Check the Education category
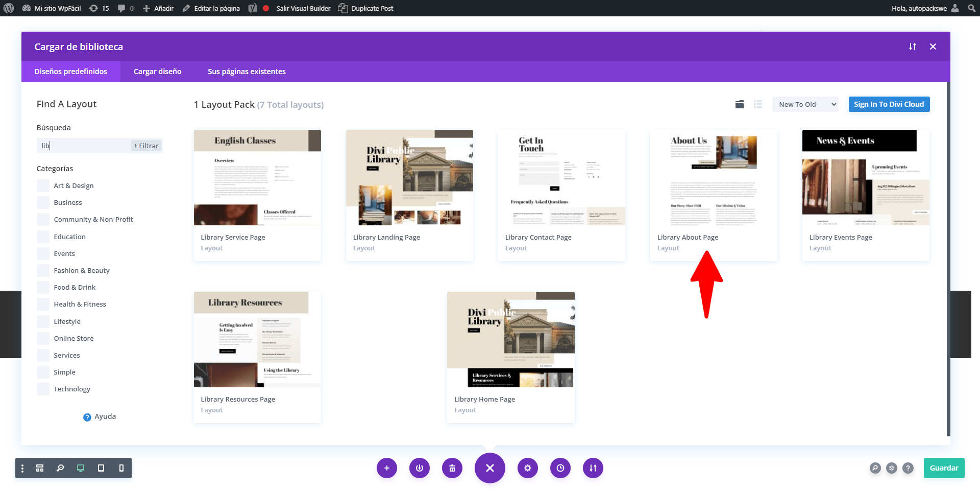Image resolution: width=980 pixels, height=491 pixels. [43, 237]
